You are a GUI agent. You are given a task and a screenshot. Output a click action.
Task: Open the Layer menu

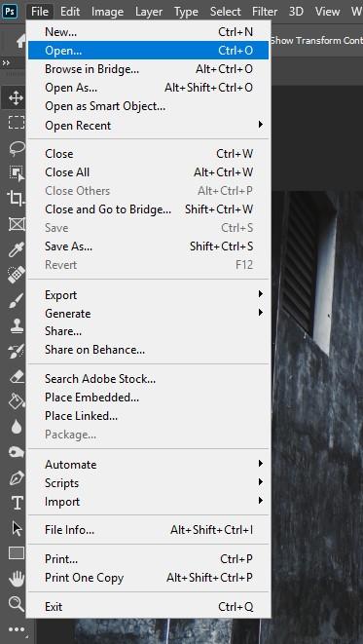coord(149,12)
